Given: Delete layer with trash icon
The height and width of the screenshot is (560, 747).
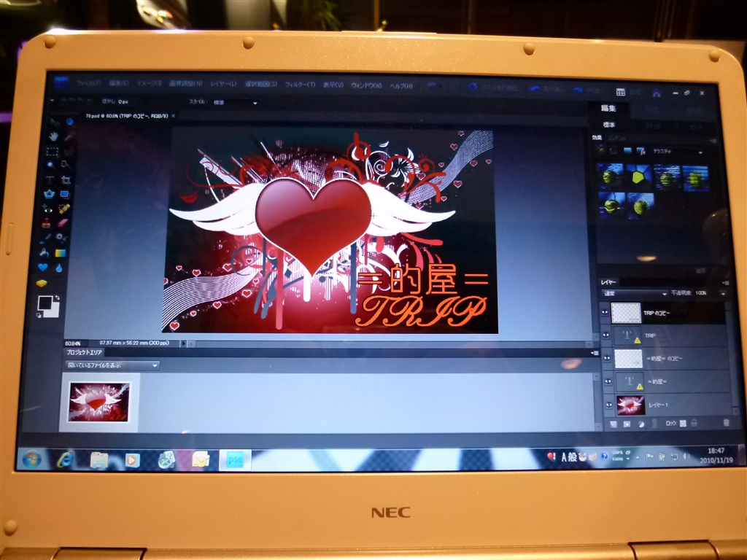Looking at the screenshot, I should (726, 422).
